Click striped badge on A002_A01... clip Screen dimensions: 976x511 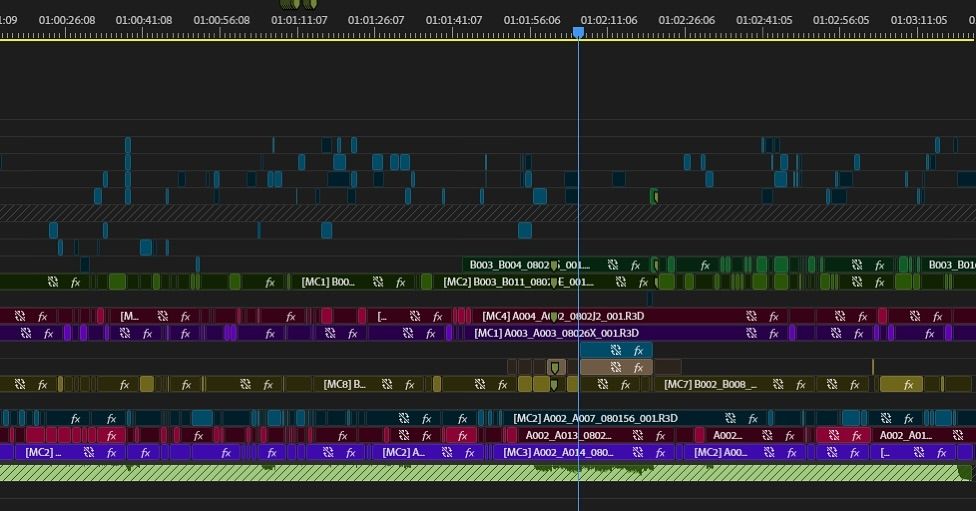click(x=957, y=436)
